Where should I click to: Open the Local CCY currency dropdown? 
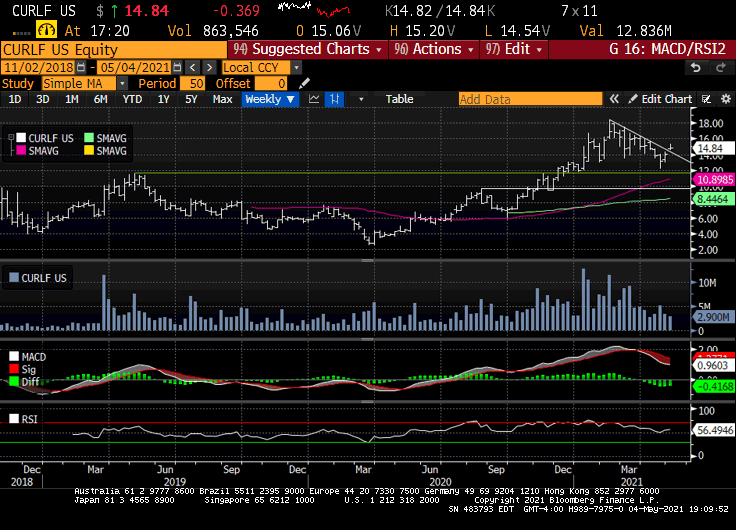click(x=296, y=68)
